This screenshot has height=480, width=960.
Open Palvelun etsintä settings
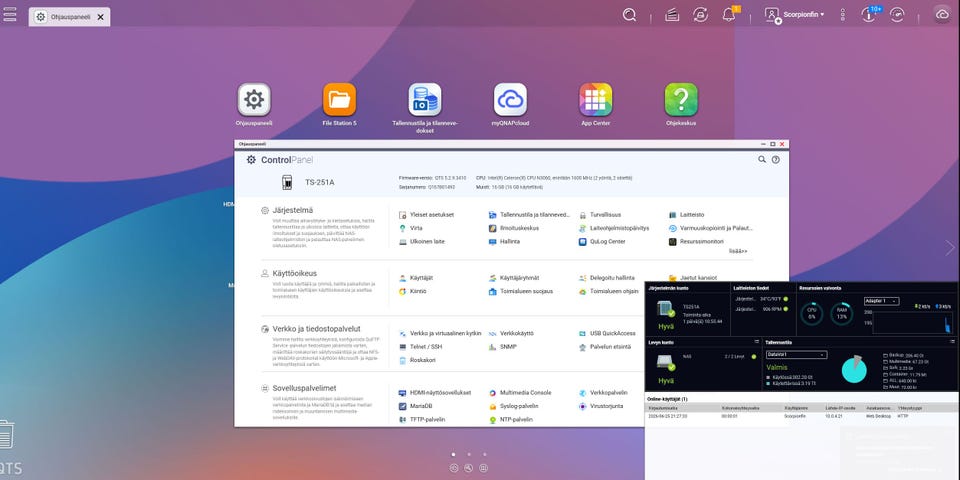pos(605,347)
